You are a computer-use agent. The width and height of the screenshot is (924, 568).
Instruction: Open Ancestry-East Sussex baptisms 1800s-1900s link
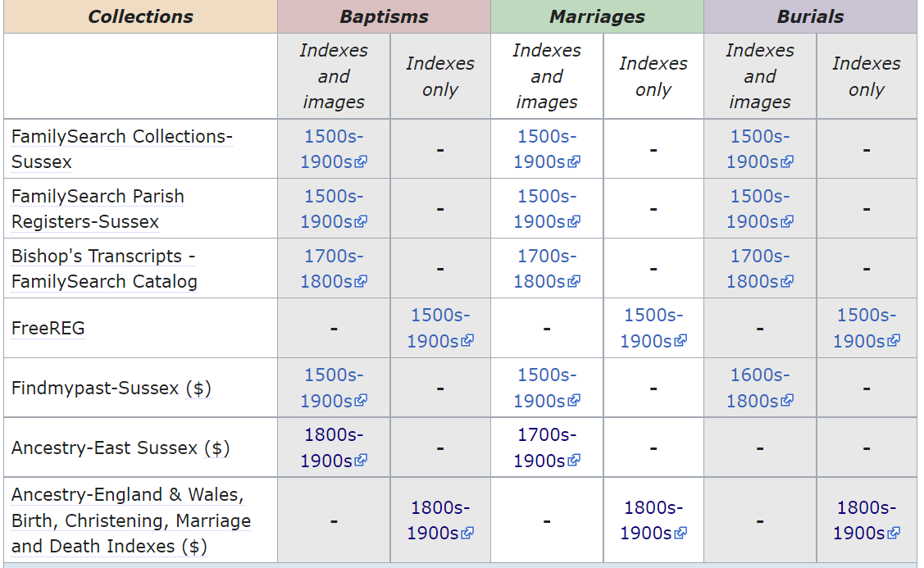coord(334,448)
